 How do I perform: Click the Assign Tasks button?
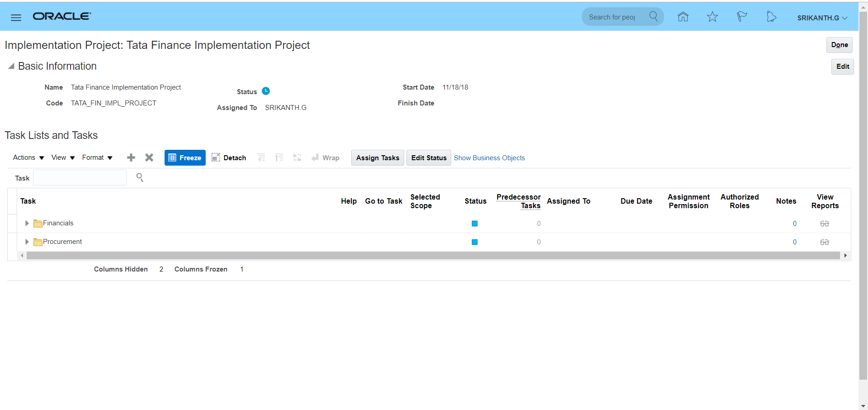point(377,157)
